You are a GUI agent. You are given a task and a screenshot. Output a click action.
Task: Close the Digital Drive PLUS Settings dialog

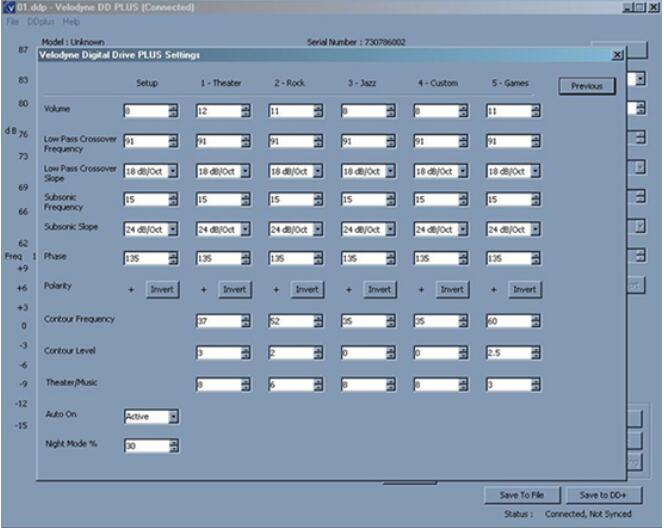pyautogui.click(x=617, y=55)
